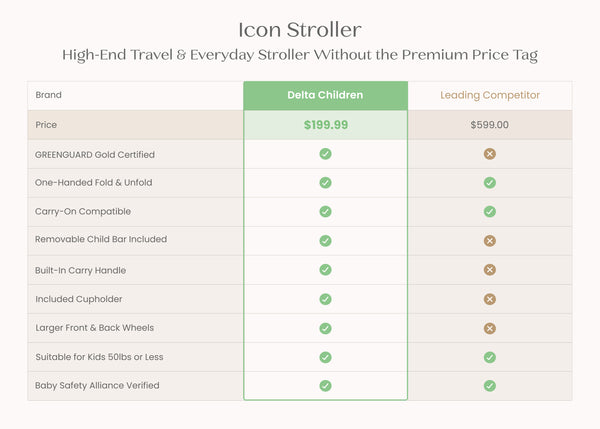600x429 pixels.
Task: Click competitor's X icon for Built-In Carry Handle
Action: pos(490,270)
